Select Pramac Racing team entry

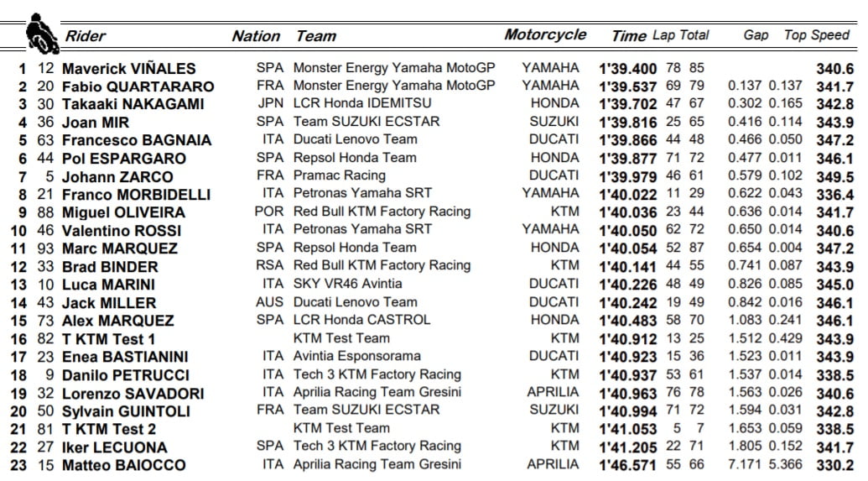coord(340,175)
